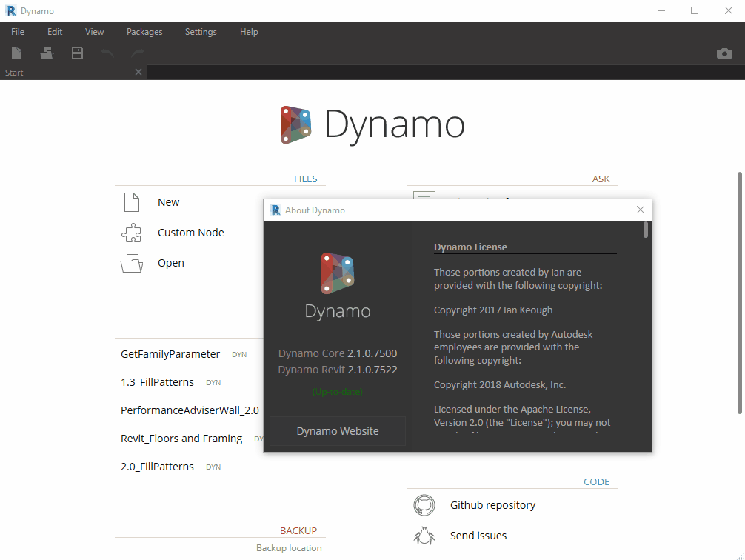Click the Open file toolbar icon
The height and width of the screenshot is (560, 745).
click(47, 53)
